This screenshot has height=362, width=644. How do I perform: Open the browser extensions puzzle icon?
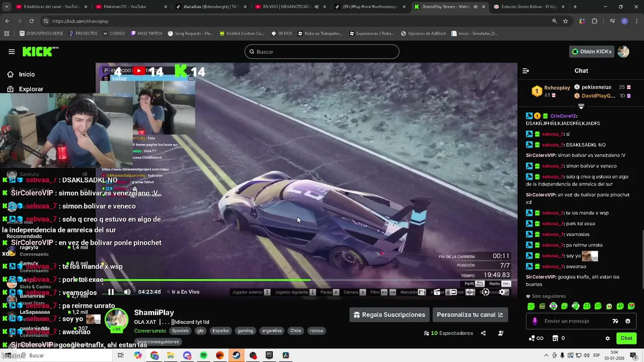594,21
